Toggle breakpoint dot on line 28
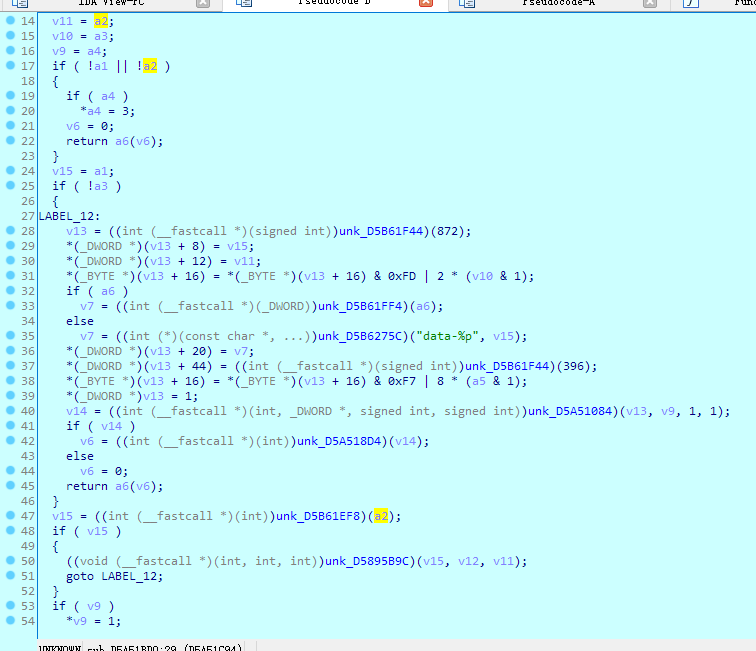Image resolution: width=756 pixels, height=651 pixels. [x=10, y=230]
